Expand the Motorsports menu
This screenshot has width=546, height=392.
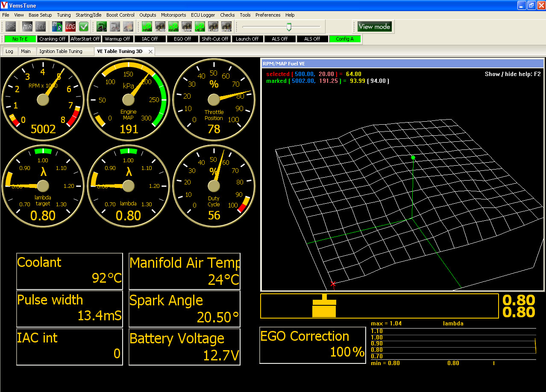(x=173, y=15)
